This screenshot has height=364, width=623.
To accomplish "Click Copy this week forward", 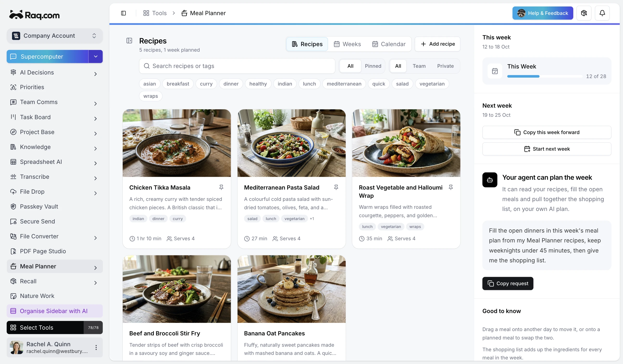I will pyautogui.click(x=547, y=132).
